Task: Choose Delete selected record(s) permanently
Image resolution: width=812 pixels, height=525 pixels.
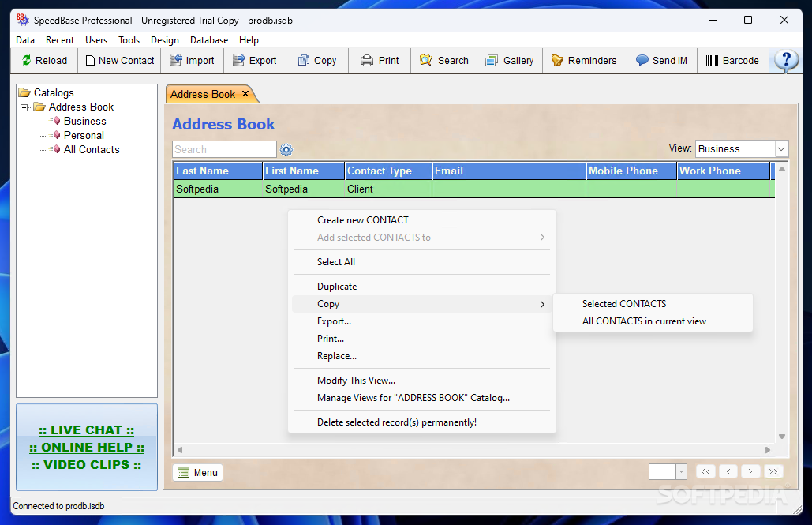Action: [x=421, y=422]
